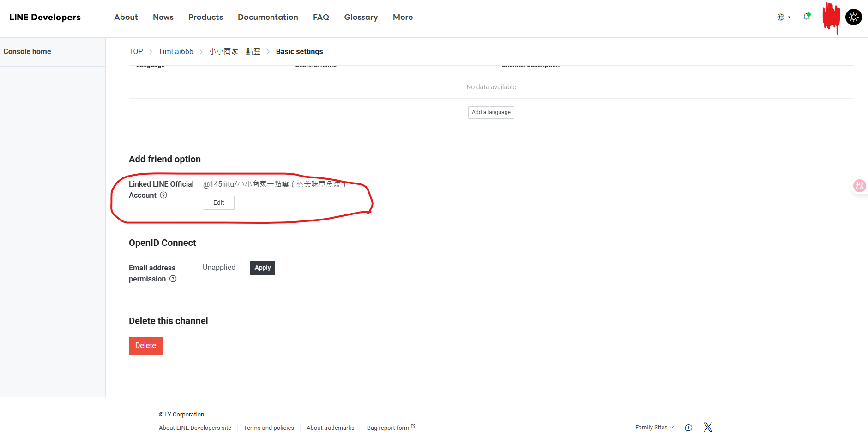The width and height of the screenshot is (868, 434).
Task: Click the footer circular plus icon
Action: [688, 428]
